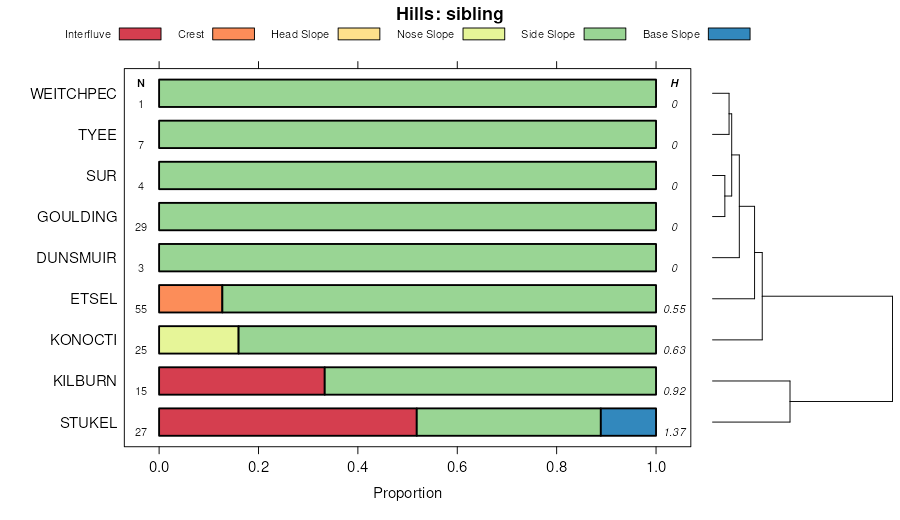The height and width of the screenshot is (520, 900).
Task: Click the chart title "Hills: sibling"
Action: (x=449, y=14)
